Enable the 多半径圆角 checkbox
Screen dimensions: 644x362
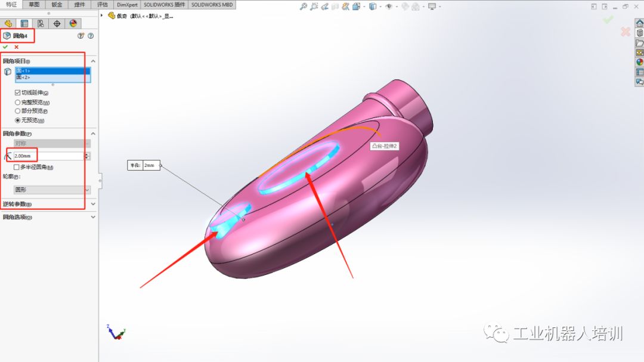point(17,167)
